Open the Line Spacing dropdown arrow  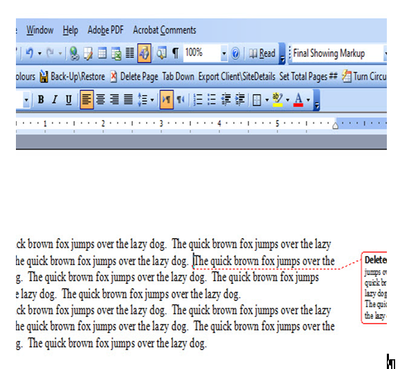(x=152, y=99)
